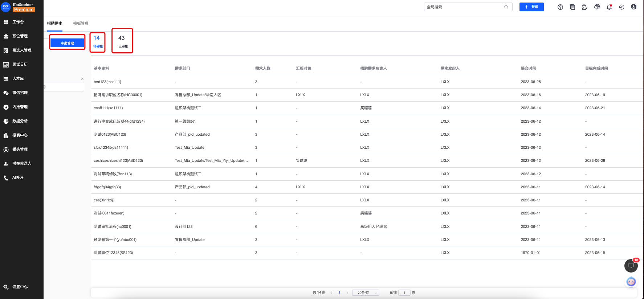Click the 基本资料 column header
The image size is (644, 299).
pyautogui.click(x=101, y=69)
